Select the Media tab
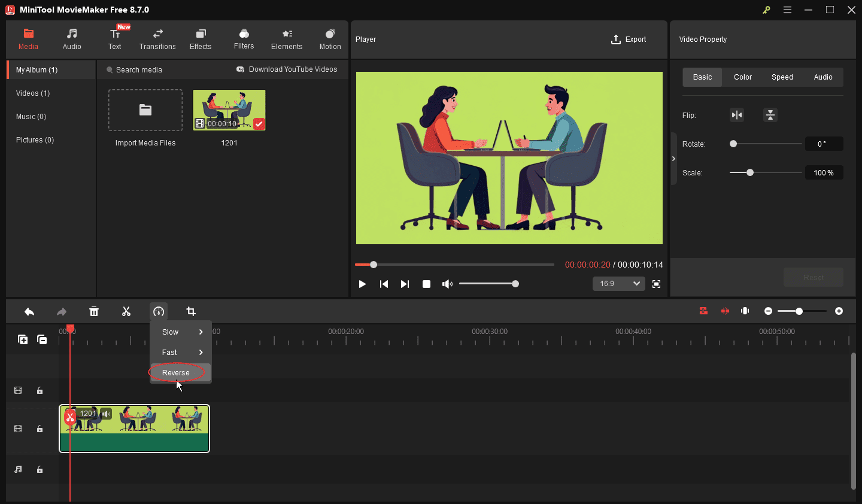Image resolution: width=862 pixels, height=504 pixels. [28, 40]
